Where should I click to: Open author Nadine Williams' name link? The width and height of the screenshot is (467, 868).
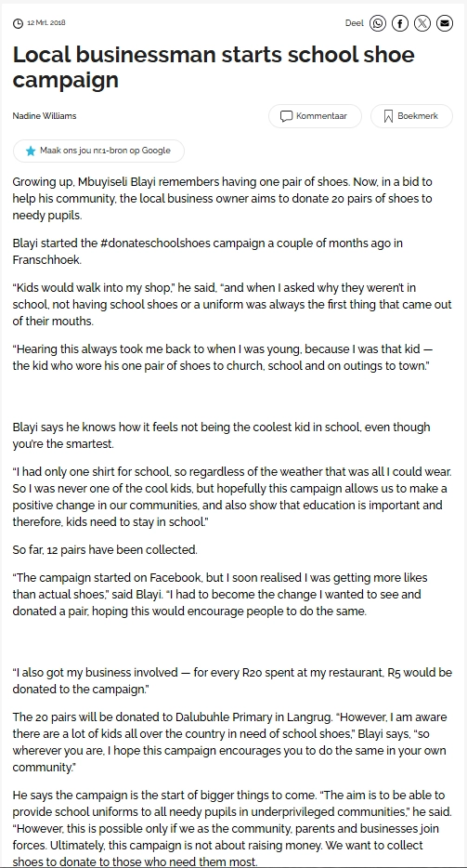[45, 115]
